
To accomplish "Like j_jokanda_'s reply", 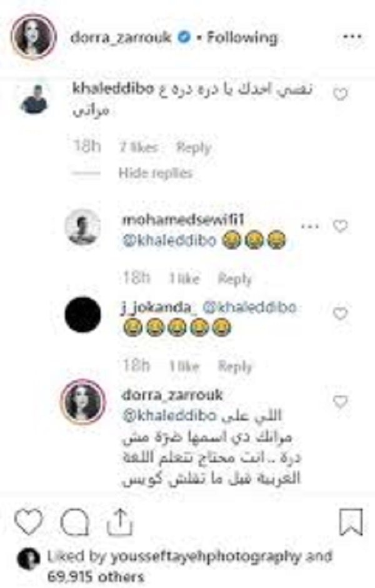I will 341,313.
